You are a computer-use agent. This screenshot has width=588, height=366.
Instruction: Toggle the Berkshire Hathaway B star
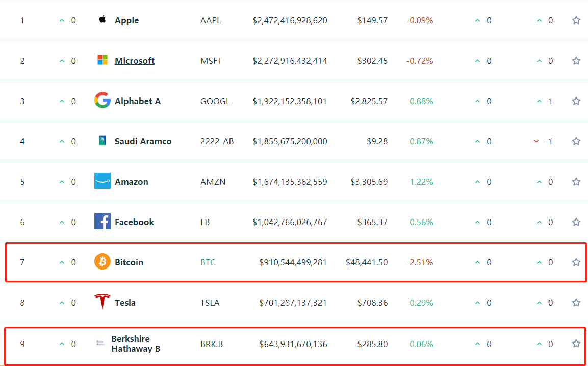[576, 344]
